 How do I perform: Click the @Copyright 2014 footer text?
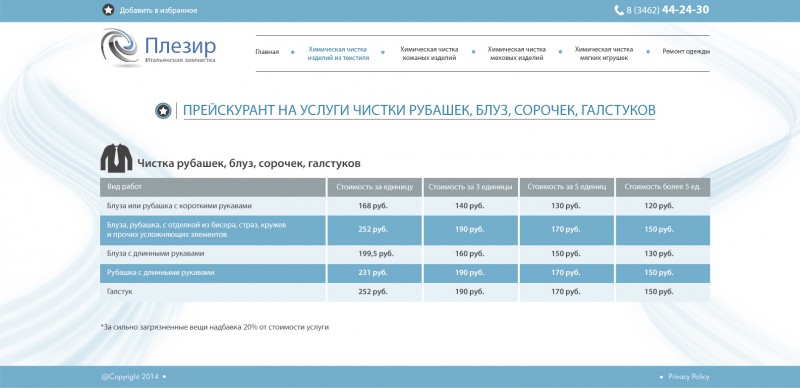[x=131, y=377]
